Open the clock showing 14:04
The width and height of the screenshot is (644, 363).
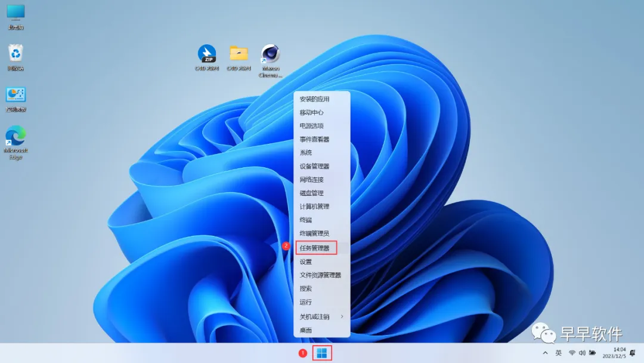(614, 353)
